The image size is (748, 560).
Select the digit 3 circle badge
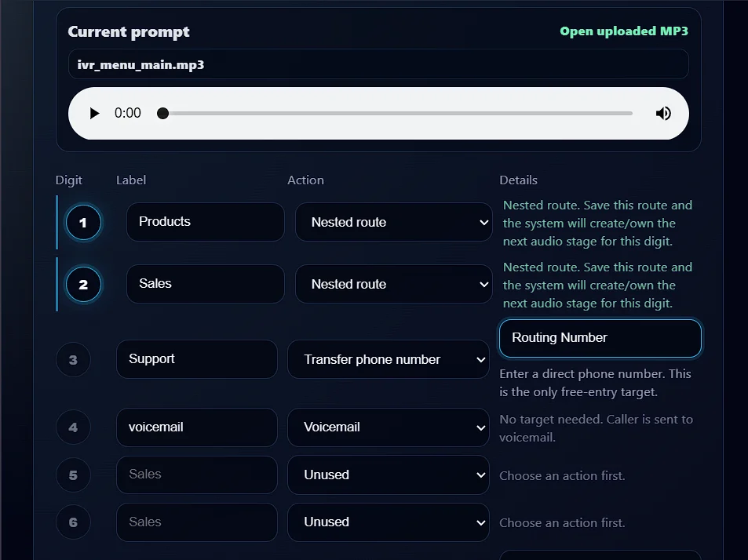pyautogui.click(x=73, y=359)
